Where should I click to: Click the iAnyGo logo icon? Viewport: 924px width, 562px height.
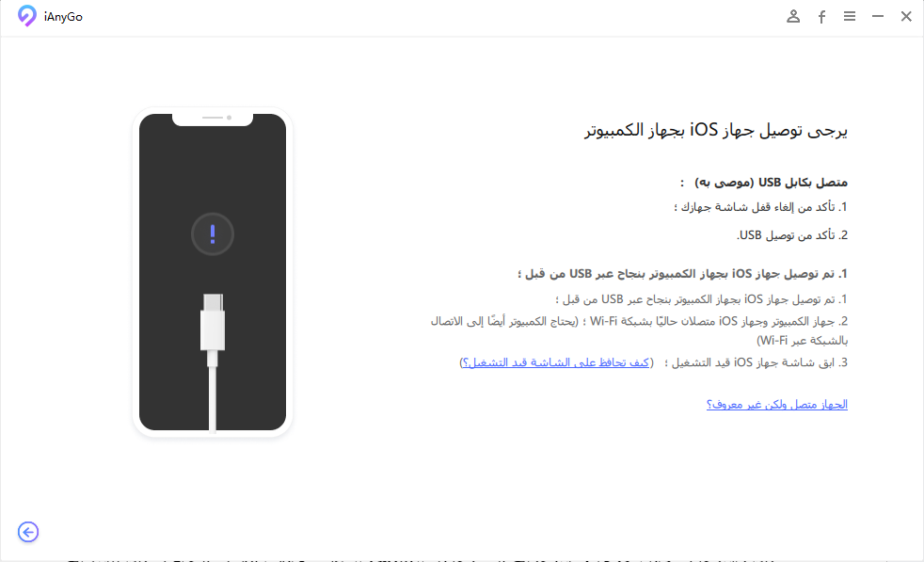26,16
